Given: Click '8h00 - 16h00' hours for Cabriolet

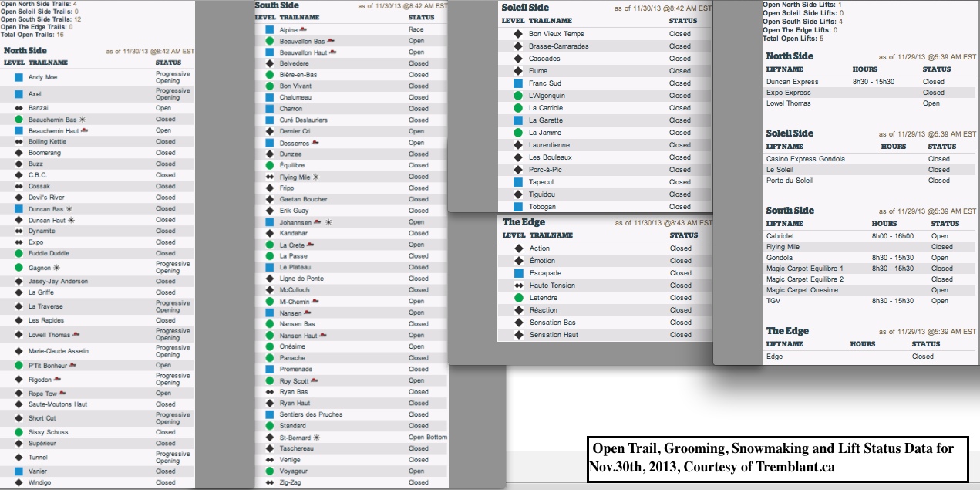Looking at the screenshot, I should [892, 236].
